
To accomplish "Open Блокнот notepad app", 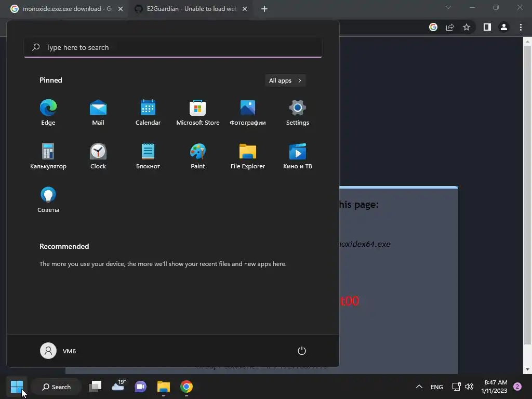I will pyautogui.click(x=148, y=156).
